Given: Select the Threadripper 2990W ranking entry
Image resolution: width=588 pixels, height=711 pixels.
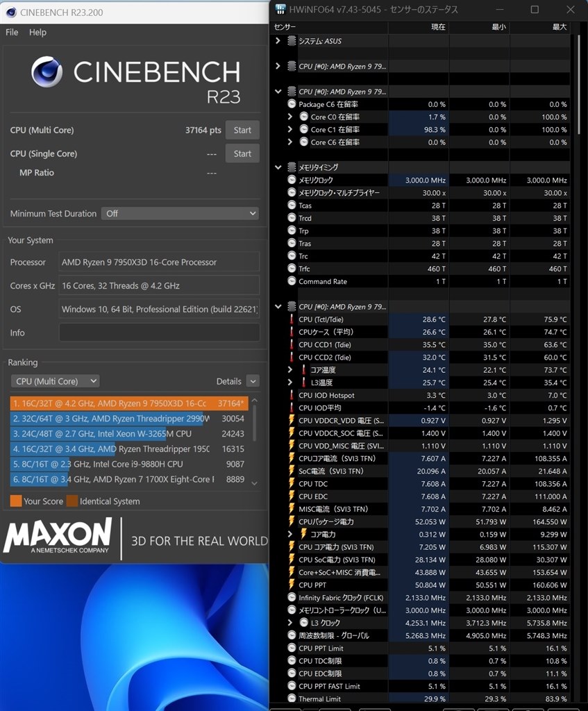Looking at the screenshot, I should click(129, 419).
